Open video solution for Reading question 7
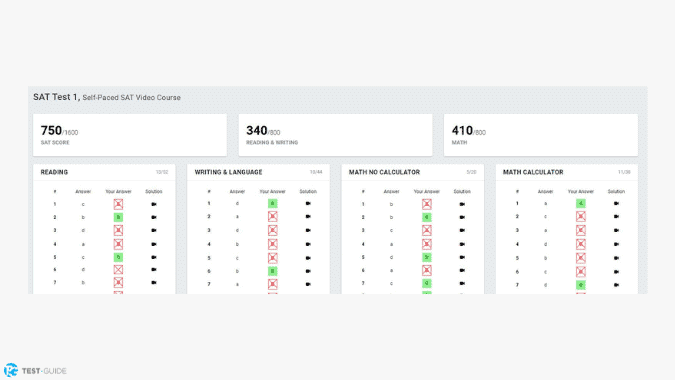675x380 pixels. 154,283
